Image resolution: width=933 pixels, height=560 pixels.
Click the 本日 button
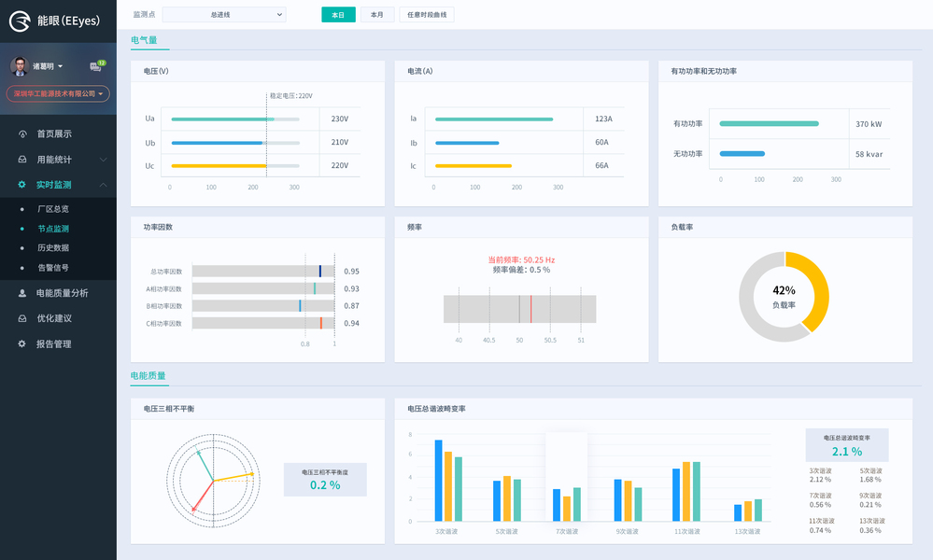339,15
